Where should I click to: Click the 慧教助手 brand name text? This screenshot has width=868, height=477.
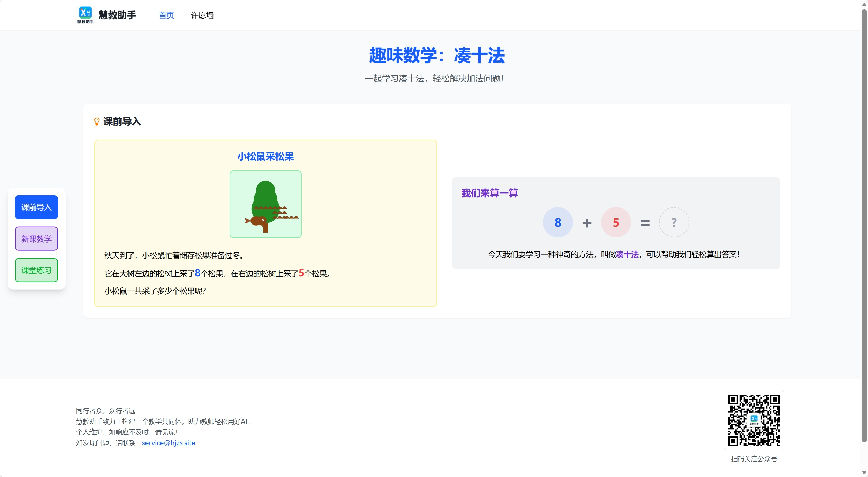117,15
